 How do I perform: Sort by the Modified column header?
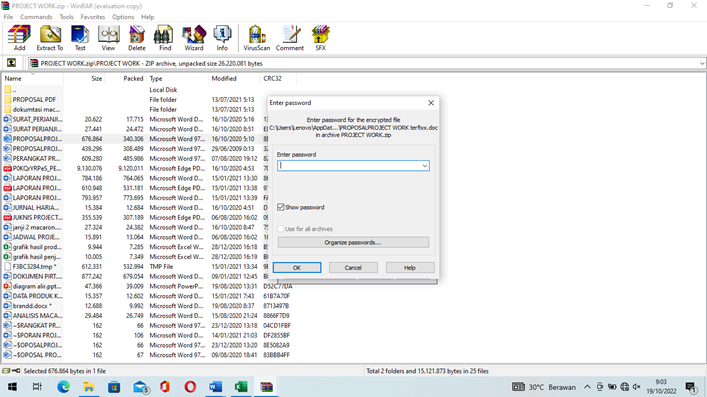point(234,78)
